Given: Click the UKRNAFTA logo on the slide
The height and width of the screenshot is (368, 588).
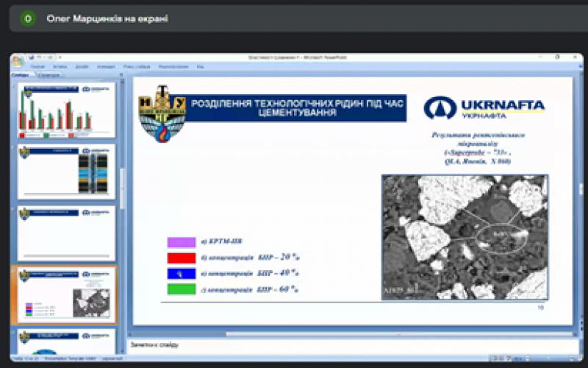Looking at the screenshot, I should click(x=484, y=107).
